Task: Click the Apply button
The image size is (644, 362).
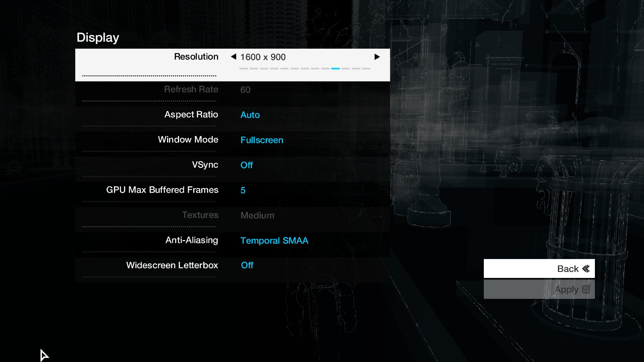Action: 539,289
